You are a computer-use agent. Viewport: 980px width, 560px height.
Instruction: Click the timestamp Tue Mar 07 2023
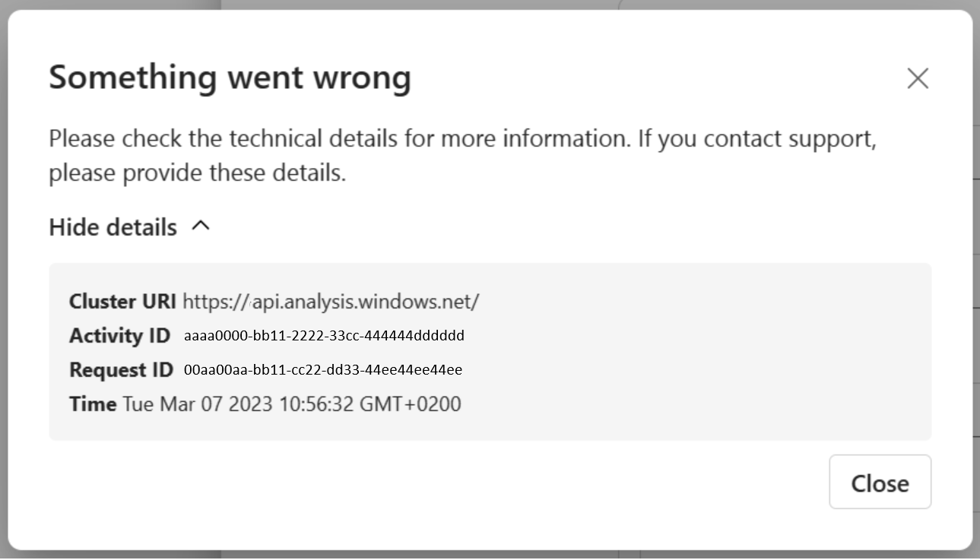pyautogui.click(x=198, y=404)
